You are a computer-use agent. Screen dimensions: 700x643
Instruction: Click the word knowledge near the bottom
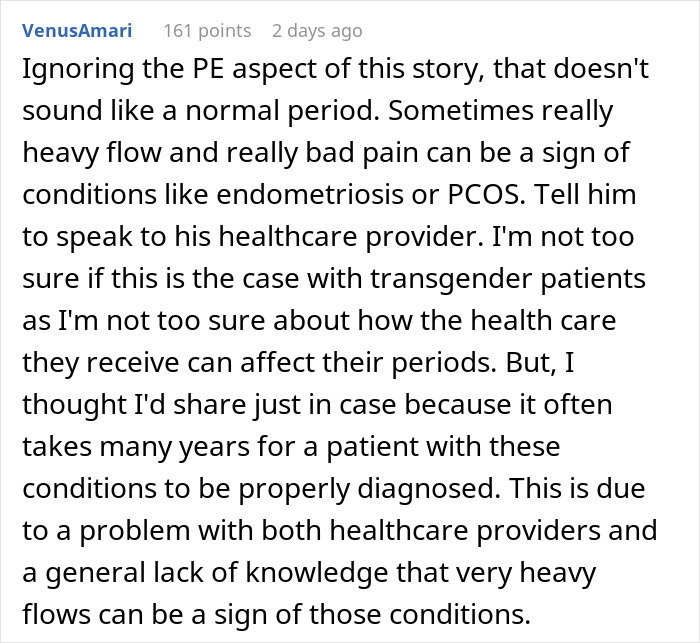click(317, 572)
